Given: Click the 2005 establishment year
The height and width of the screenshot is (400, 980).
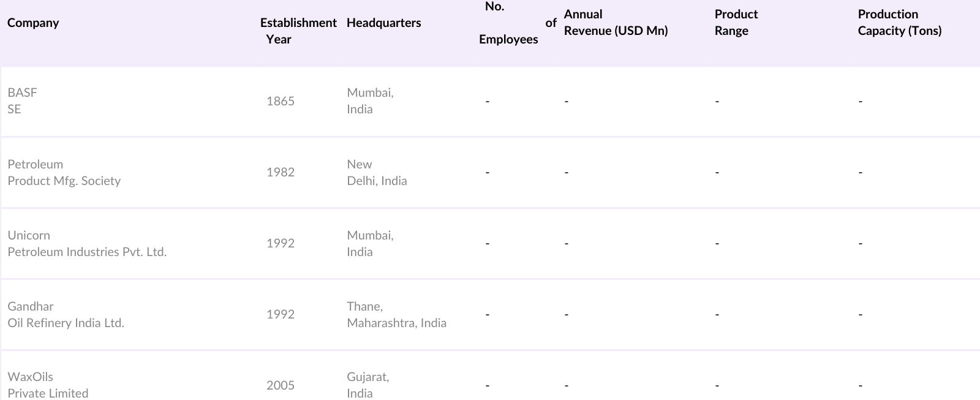Looking at the screenshot, I should [x=280, y=385].
